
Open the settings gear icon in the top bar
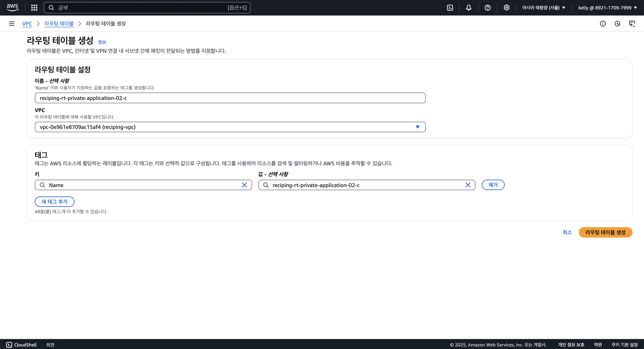point(506,7)
